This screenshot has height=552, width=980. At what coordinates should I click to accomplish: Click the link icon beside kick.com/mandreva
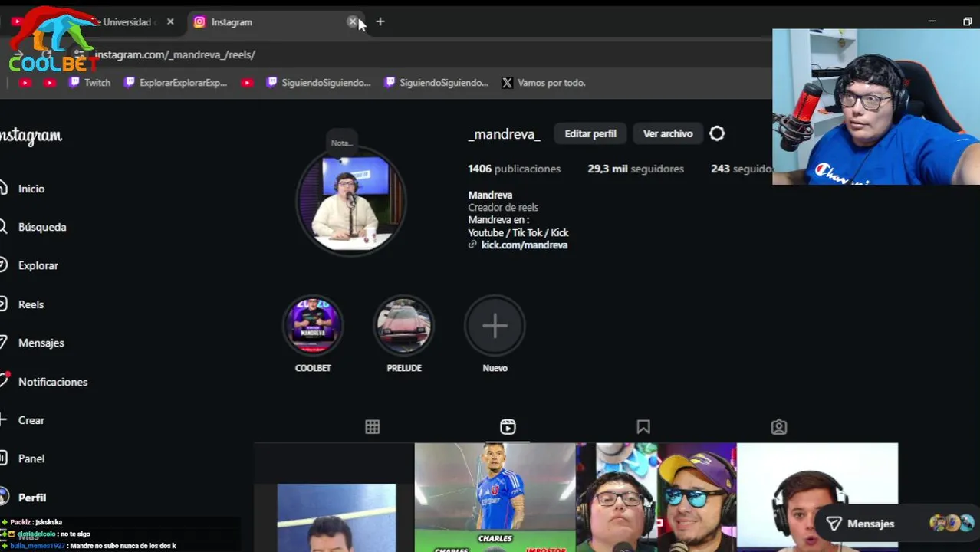coord(472,245)
